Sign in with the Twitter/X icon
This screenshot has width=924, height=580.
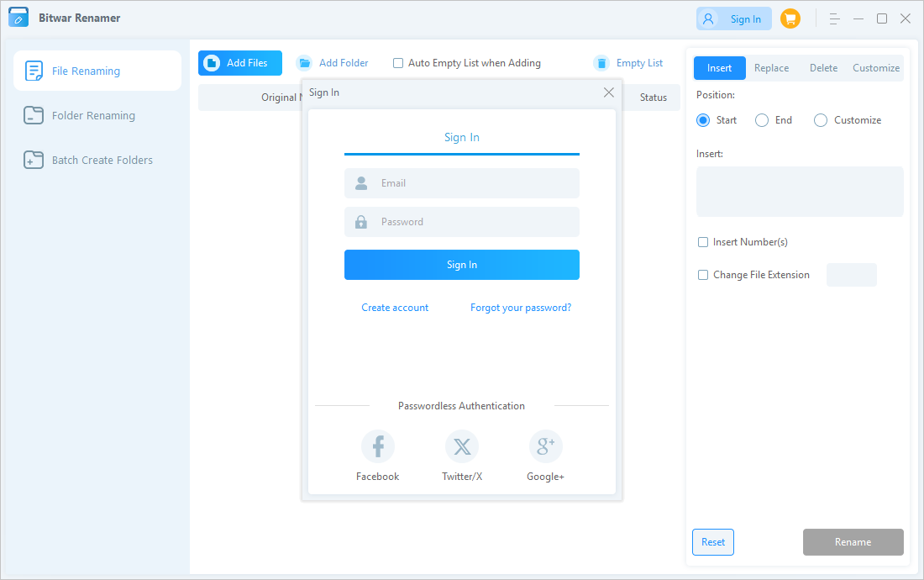click(462, 446)
